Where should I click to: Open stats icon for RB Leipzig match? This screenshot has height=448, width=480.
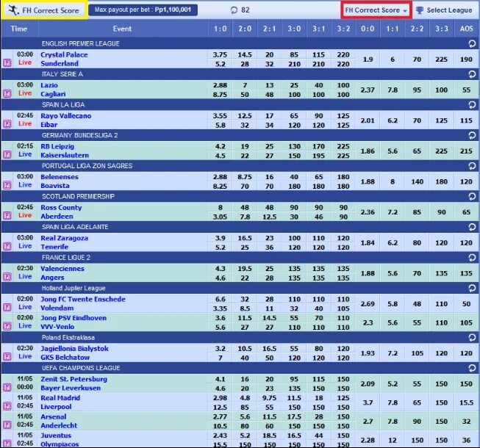7,155
